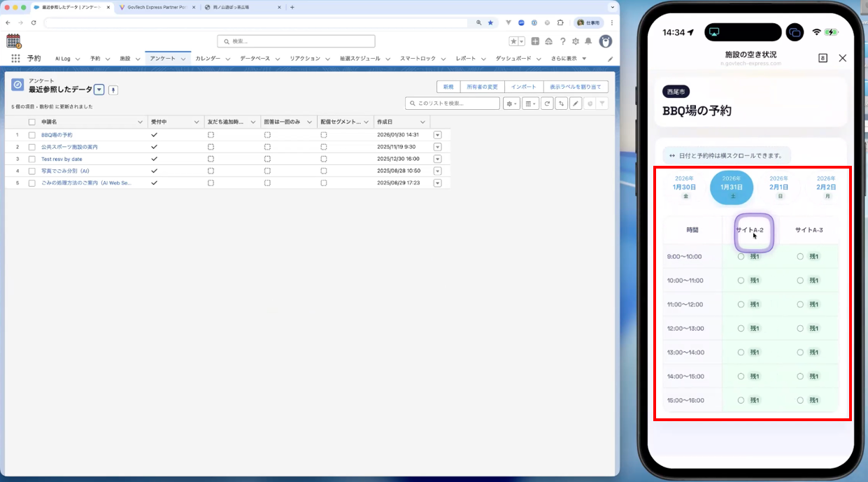
Task: Click the inline edit pencil icon in list toolbar
Action: 576,104
